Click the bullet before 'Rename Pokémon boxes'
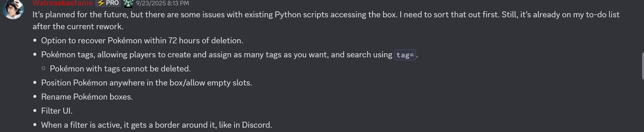 click(35, 97)
